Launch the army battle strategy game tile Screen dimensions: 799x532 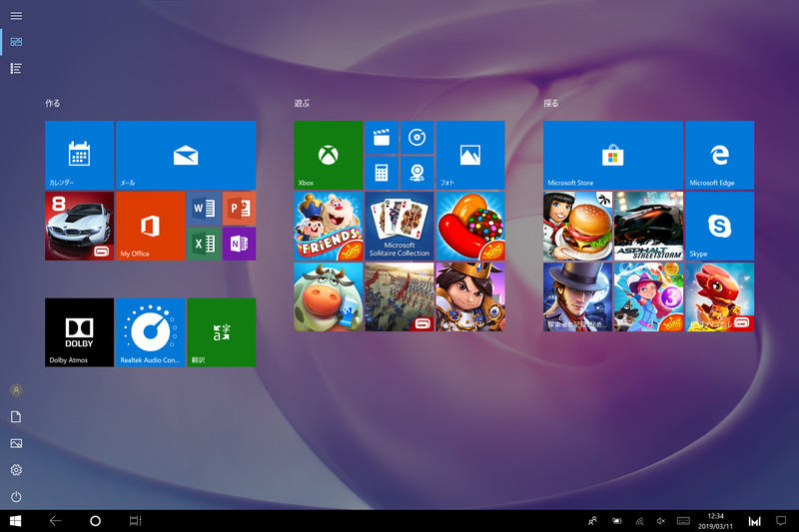399,296
